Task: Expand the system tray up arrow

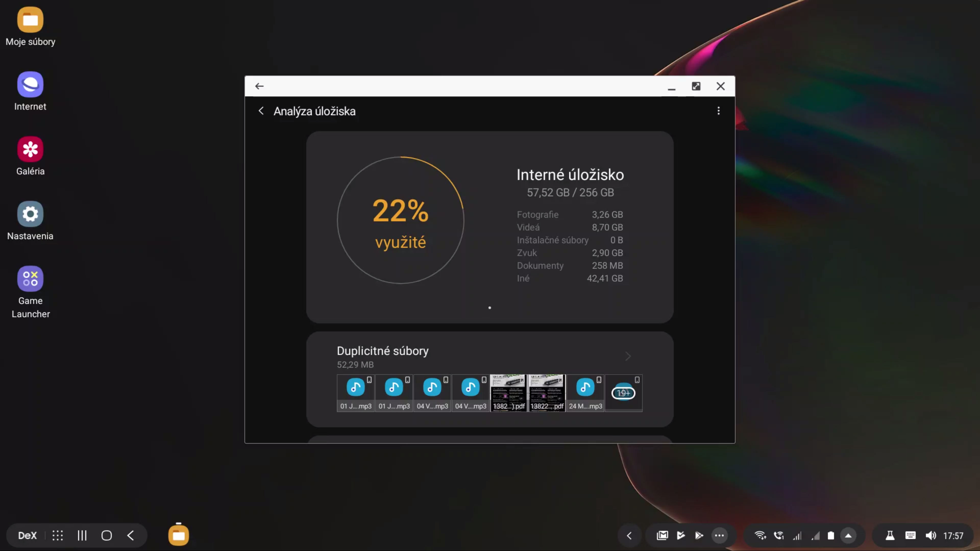Action: pyautogui.click(x=848, y=535)
